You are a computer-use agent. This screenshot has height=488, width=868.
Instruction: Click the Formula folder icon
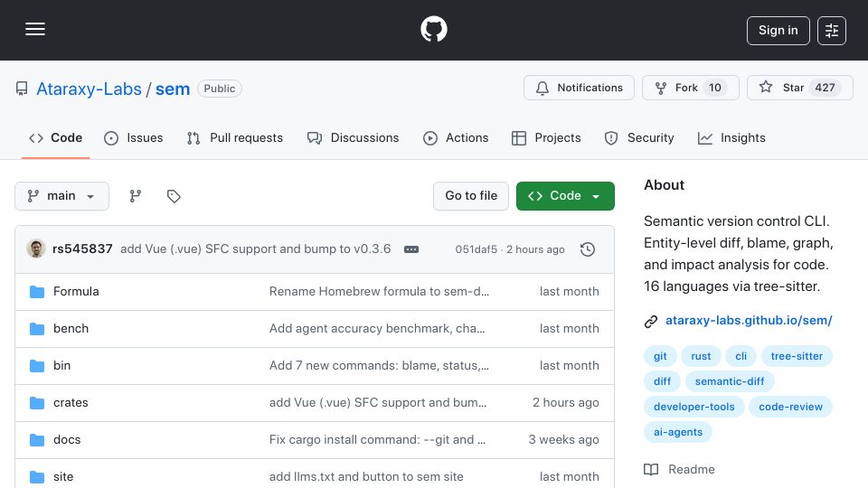pyautogui.click(x=37, y=292)
